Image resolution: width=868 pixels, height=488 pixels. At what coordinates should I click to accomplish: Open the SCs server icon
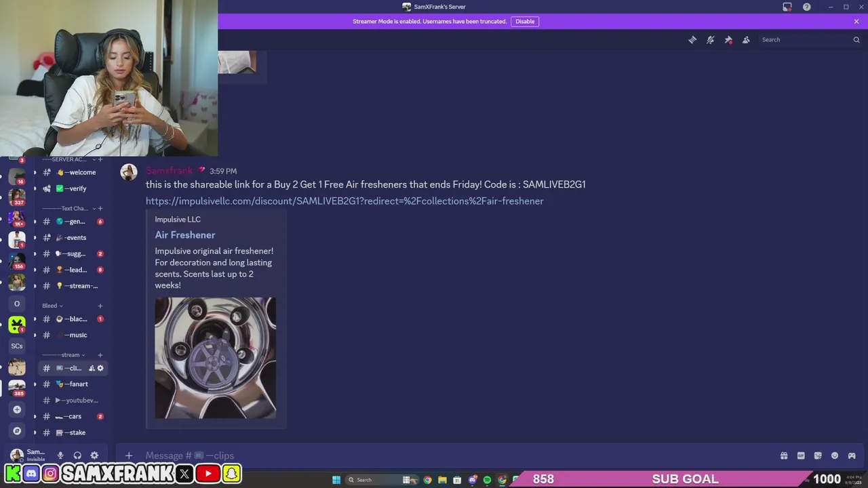click(17, 346)
